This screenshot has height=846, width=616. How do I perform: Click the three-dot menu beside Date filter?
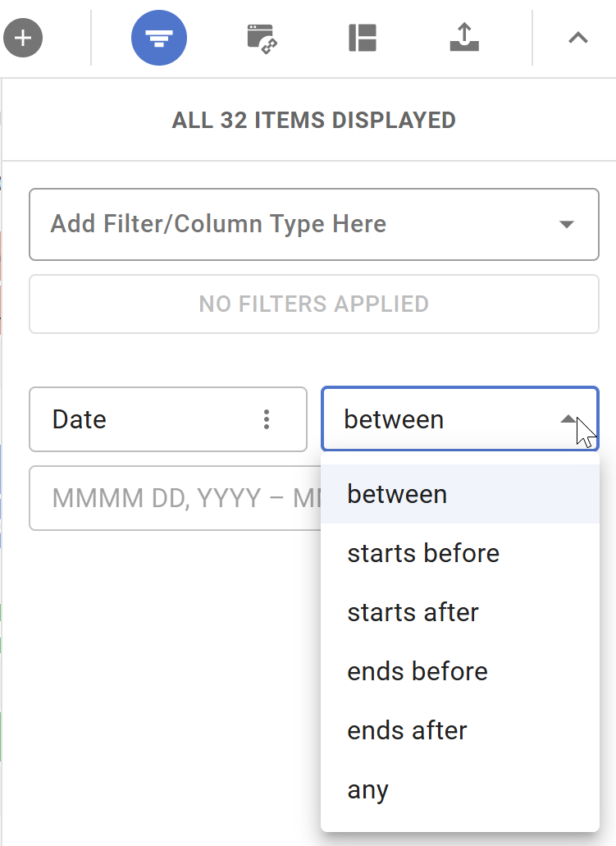click(266, 419)
